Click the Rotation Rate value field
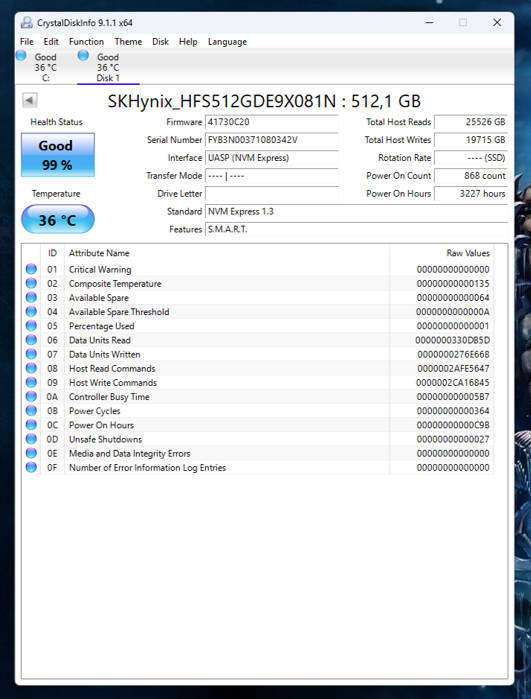 pos(471,158)
